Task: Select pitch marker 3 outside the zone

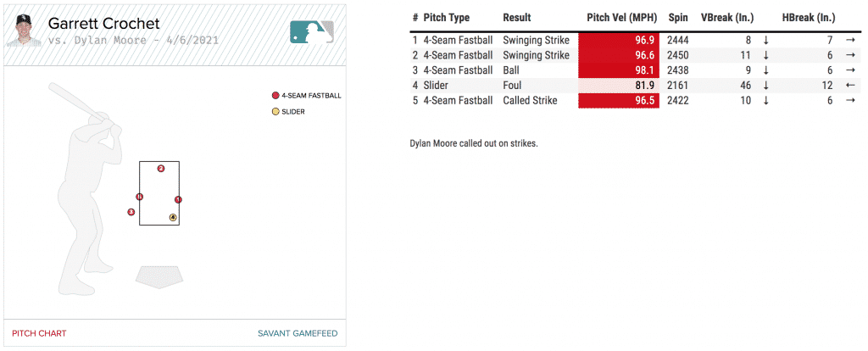Action: [x=131, y=212]
